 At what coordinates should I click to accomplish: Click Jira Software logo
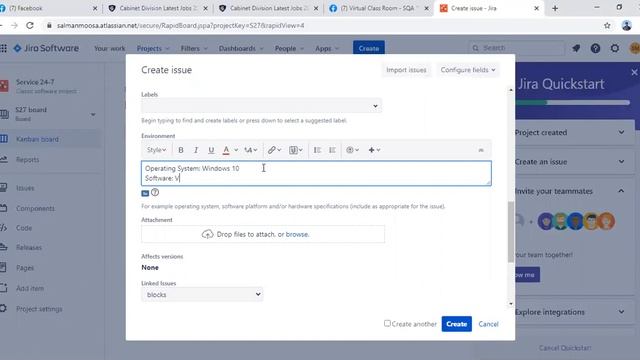[x=46, y=48]
